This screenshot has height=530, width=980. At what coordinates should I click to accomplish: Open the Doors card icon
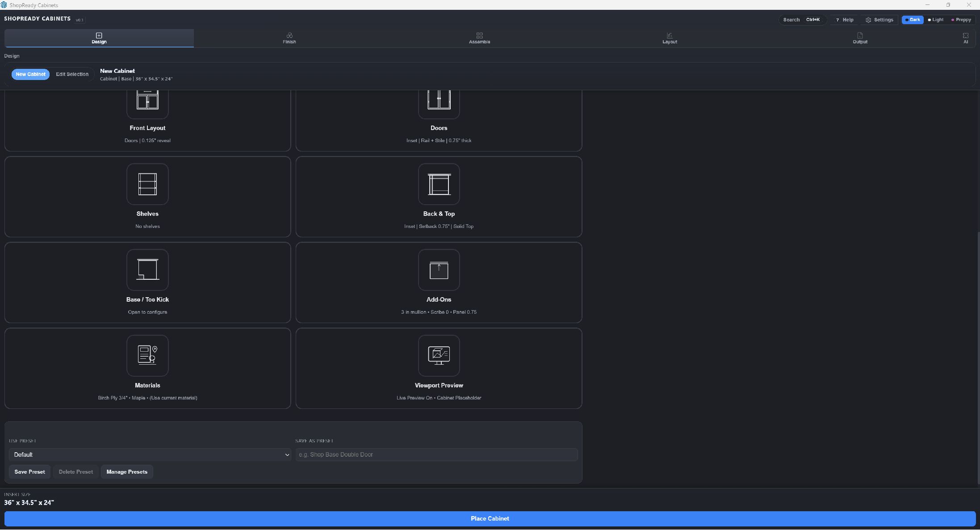[x=439, y=104]
